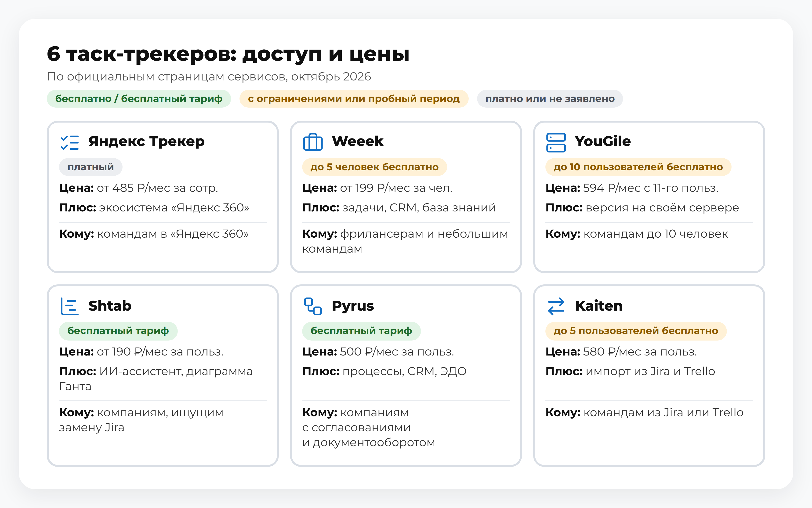The height and width of the screenshot is (508, 812).
Task: Click the Shtab 'бесплатный тариф' badge
Action: [x=118, y=331]
